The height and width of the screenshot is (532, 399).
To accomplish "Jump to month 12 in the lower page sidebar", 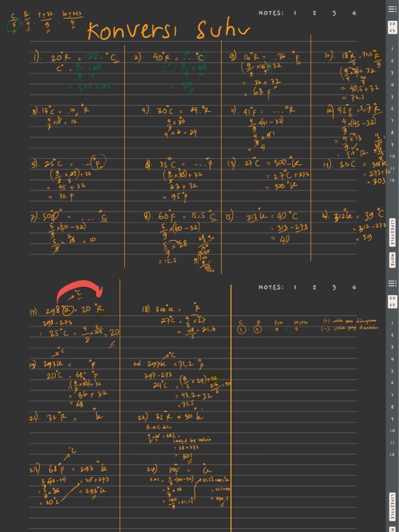I will [x=392, y=454].
